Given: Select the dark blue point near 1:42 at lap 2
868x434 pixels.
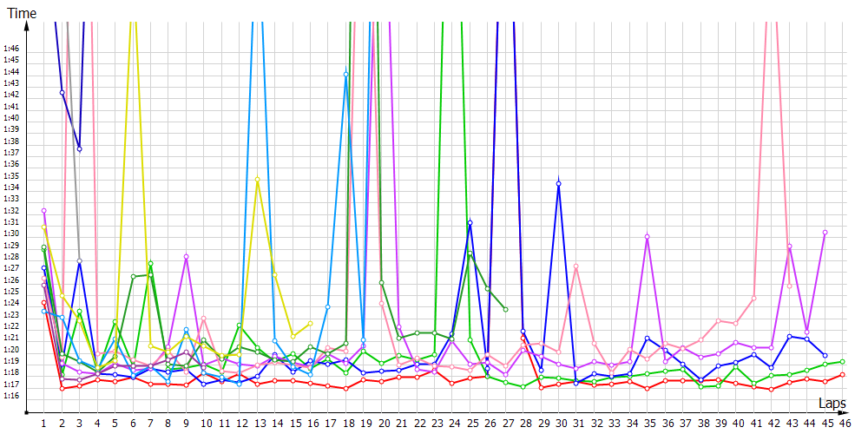Looking at the screenshot, I should point(62,93).
